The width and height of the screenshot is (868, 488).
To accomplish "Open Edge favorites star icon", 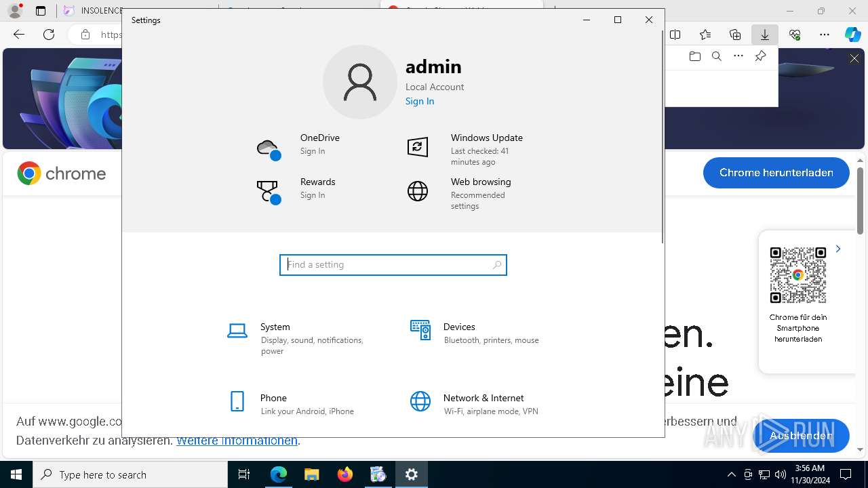I will (x=705, y=35).
